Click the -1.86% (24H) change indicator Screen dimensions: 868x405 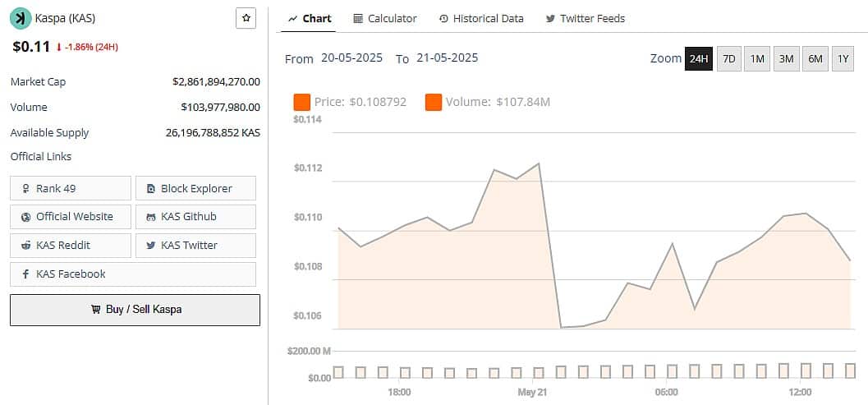[87, 47]
